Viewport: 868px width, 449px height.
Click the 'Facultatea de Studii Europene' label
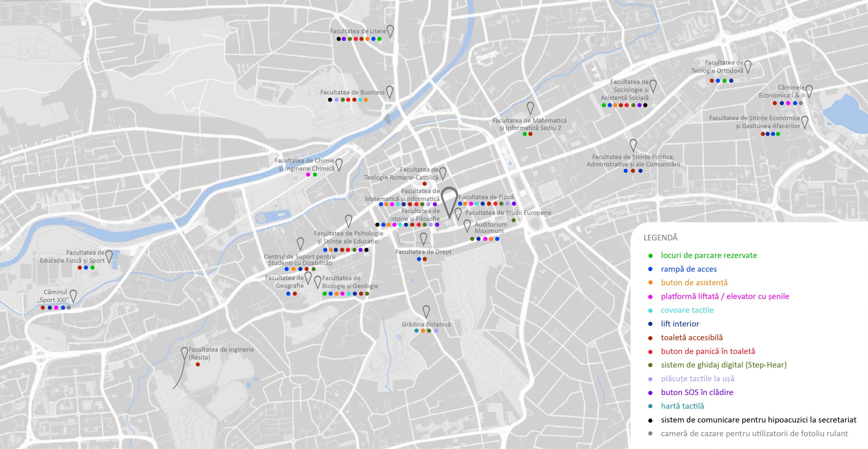tap(508, 213)
